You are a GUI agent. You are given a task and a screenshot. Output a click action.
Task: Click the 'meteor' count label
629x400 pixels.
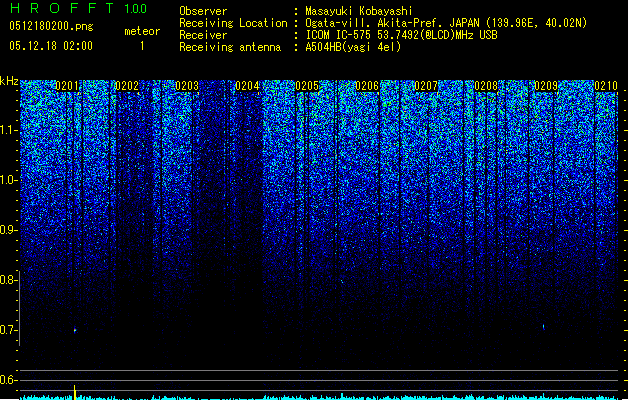coord(142,31)
